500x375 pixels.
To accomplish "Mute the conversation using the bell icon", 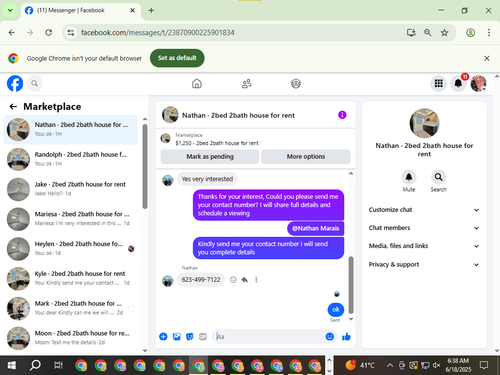I will [x=409, y=177].
